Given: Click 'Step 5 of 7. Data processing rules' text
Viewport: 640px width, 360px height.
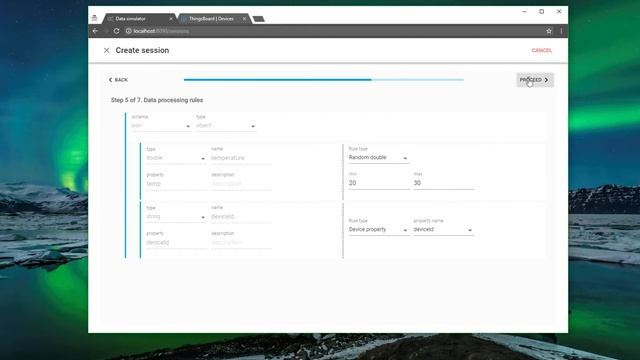Looking at the screenshot, I should pos(157,100).
